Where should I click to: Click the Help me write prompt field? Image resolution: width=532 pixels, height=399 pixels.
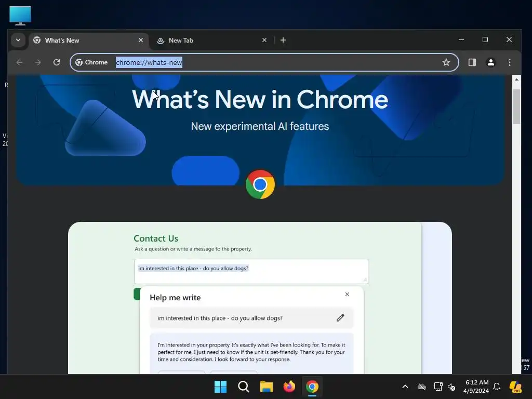click(x=251, y=318)
